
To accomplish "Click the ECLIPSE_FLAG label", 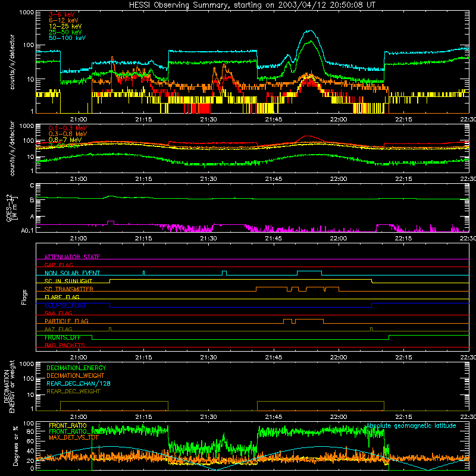I will coord(65,305).
